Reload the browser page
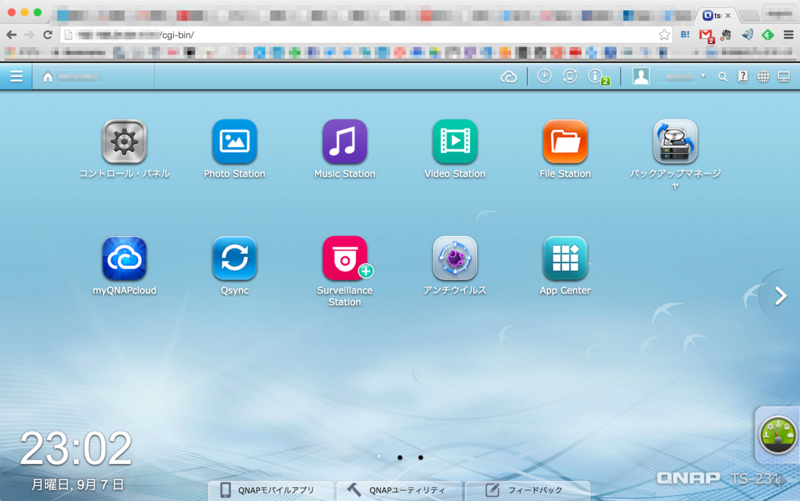This screenshot has width=800, height=501. (x=47, y=35)
